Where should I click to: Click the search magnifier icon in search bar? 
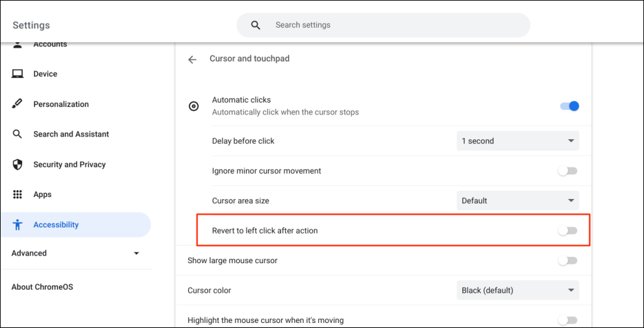point(255,25)
